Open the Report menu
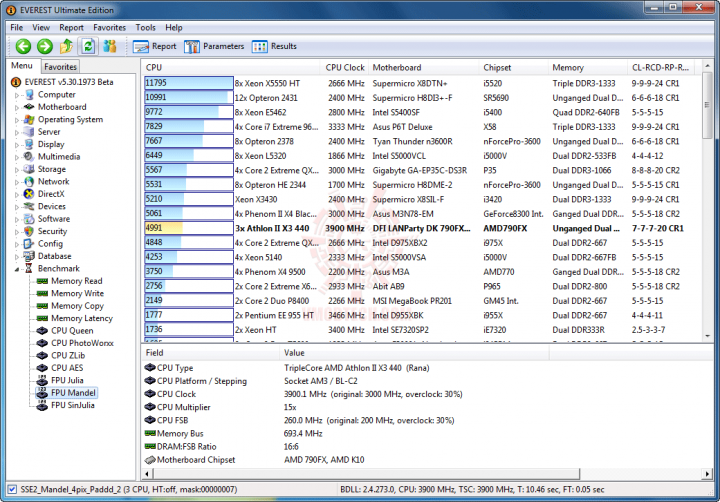 click(71, 28)
